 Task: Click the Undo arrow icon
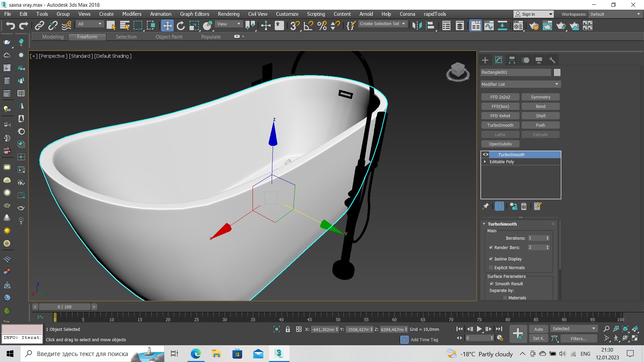(10, 26)
